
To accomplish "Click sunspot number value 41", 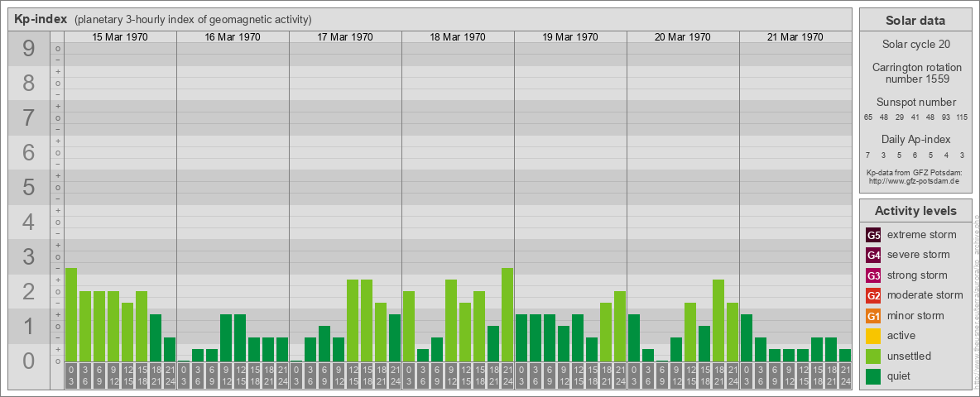I will [915, 117].
